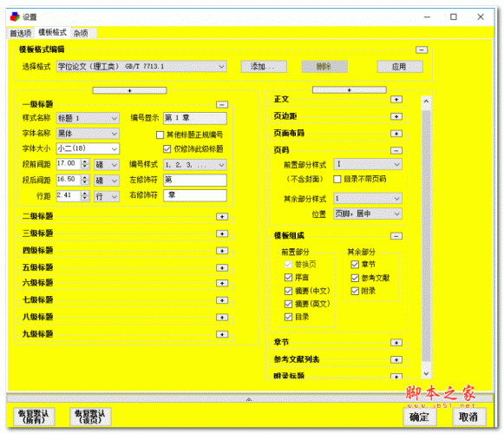This screenshot has height=434, width=504.
Task: Open the 段前间距 unit dropdown
Action: click(107, 165)
